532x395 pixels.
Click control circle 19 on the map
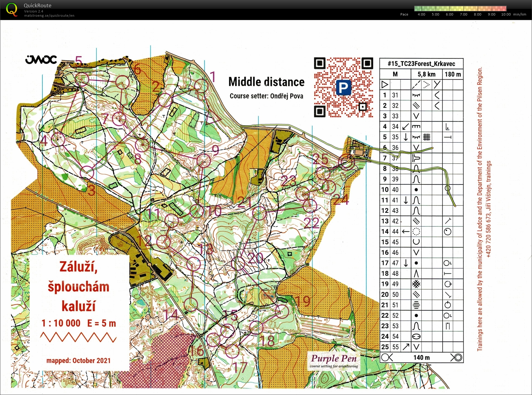click(282, 311)
